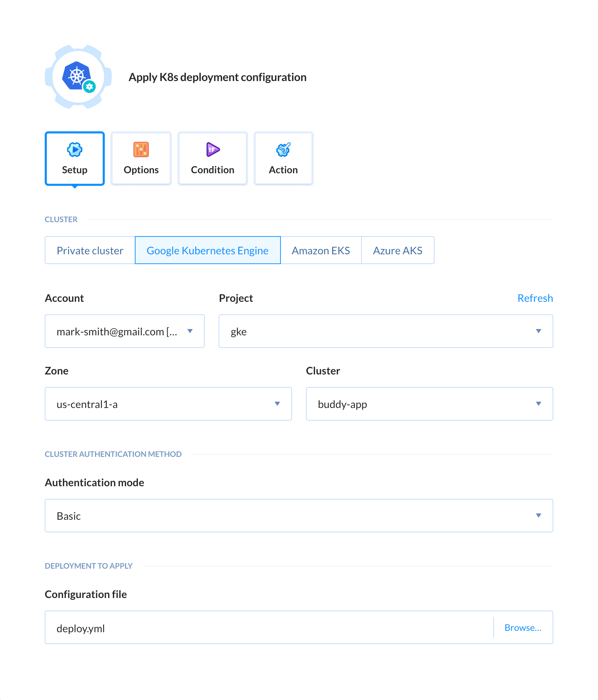Click the deploy.yml configuration file field
The image size is (598, 700).
point(245,627)
